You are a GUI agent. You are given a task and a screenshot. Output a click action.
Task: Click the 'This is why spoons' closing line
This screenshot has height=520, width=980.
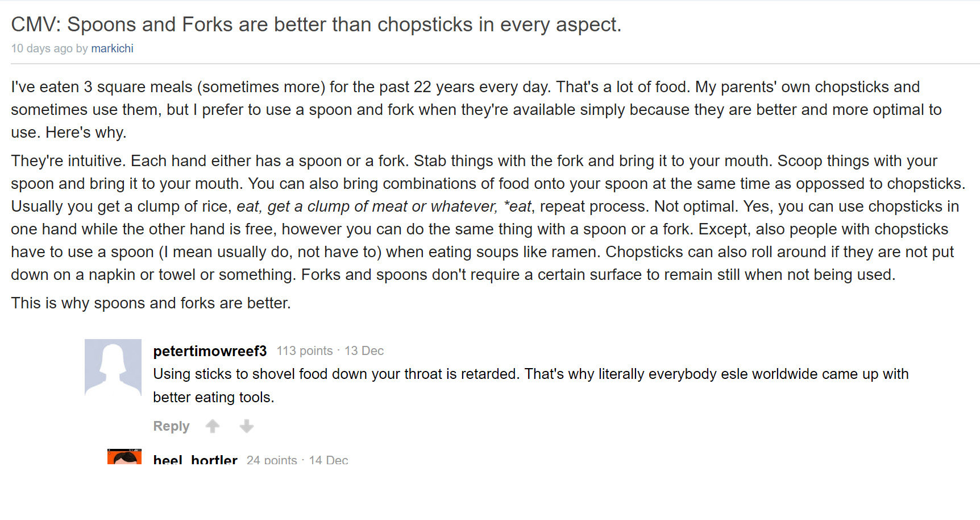pyautogui.click(x=151, y=303)
